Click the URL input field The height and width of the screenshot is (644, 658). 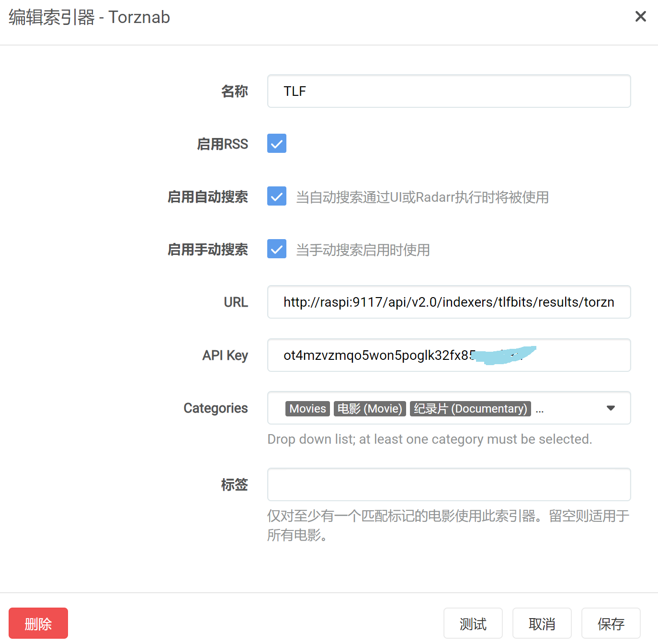(x=449, y=302)
